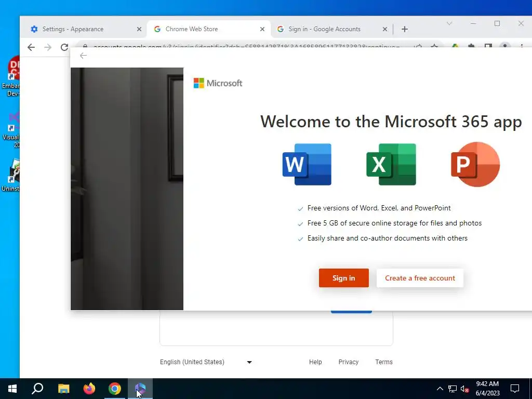Click the PowerPoint app icon
This screenshot has height=399, width=532.
[475, 164]
